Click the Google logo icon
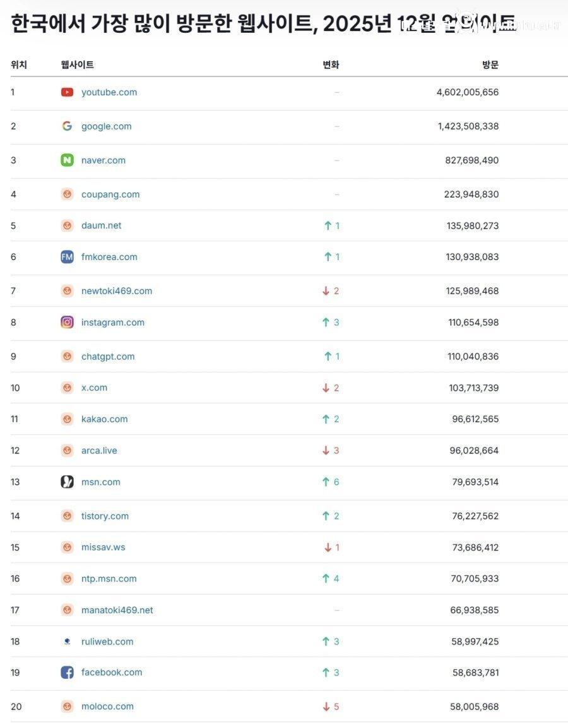This screenshot has width=568, height=728. [67, 126]
